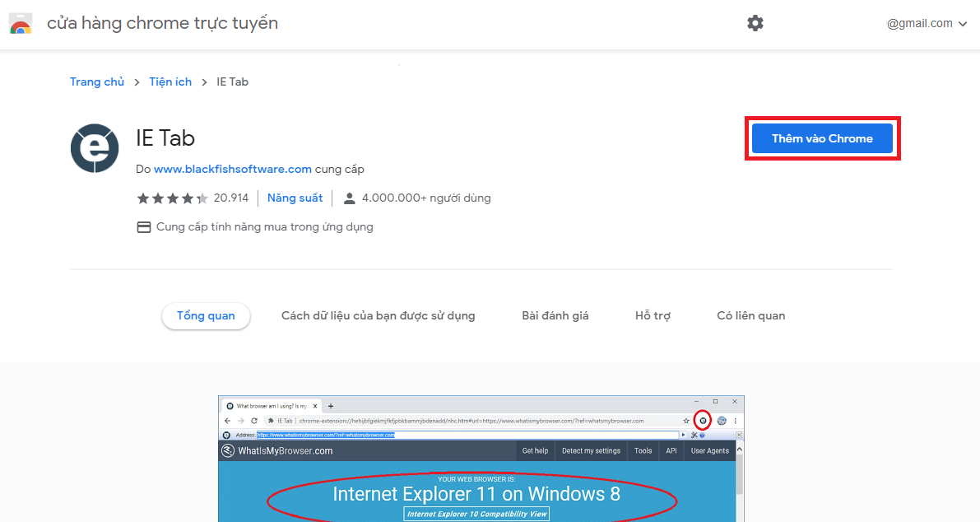Click the IE Tab breadcrumb text

click(x=233, y=82)
